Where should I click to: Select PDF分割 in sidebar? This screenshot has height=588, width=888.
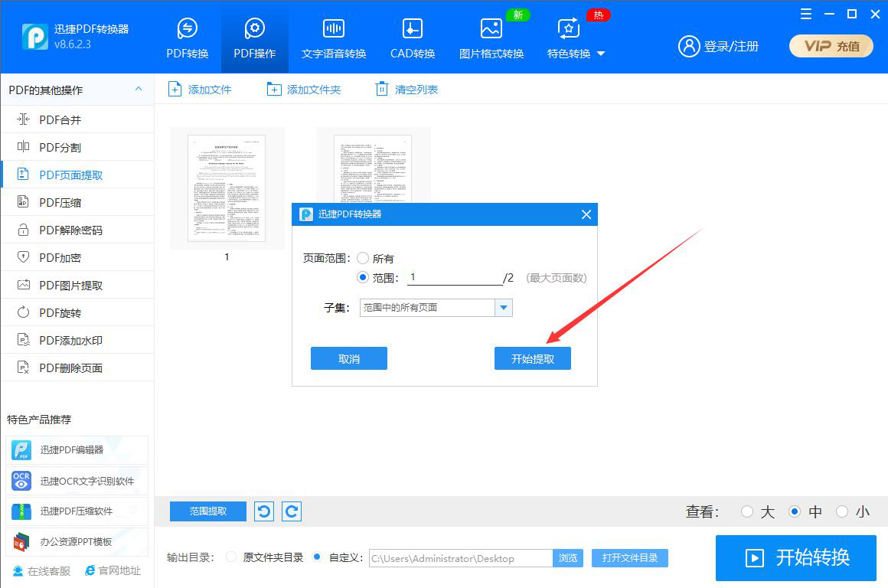(77, 147)
